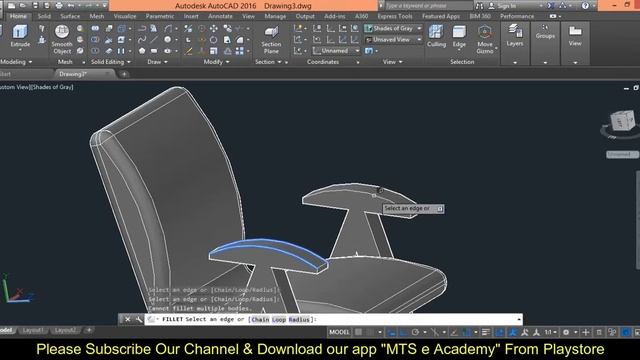Expand the Solid Editing panel

(x=111, y=62)
